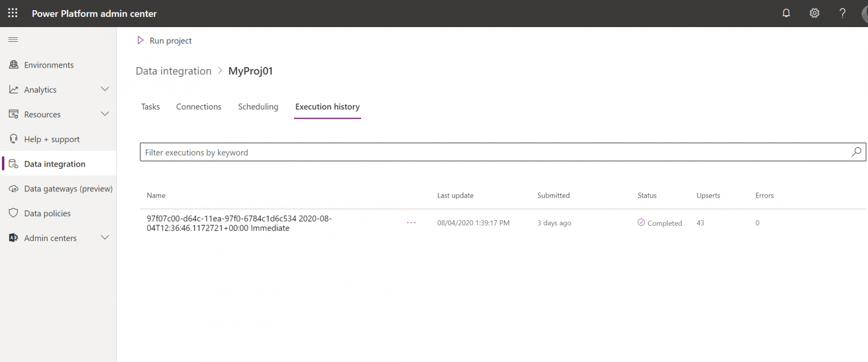Expand the Admin centers chevron
The image size is (868, 362).
pos(105,238)
